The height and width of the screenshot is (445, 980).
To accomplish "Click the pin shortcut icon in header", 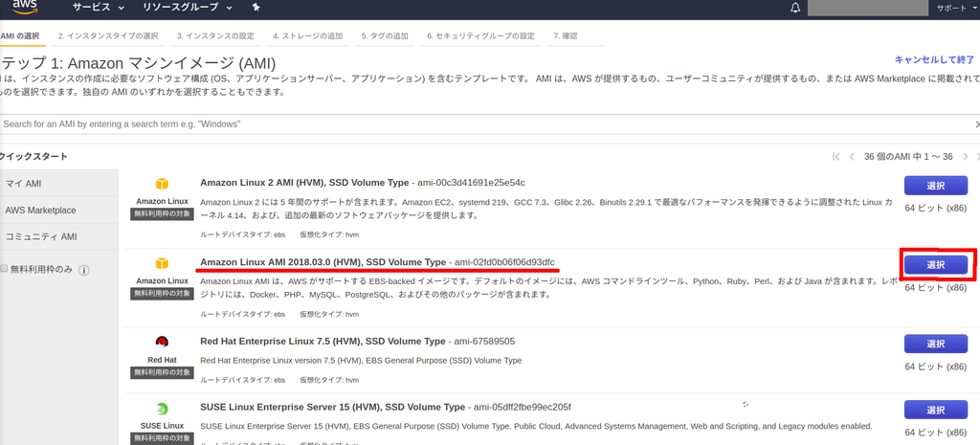I will tap(256, 8).
